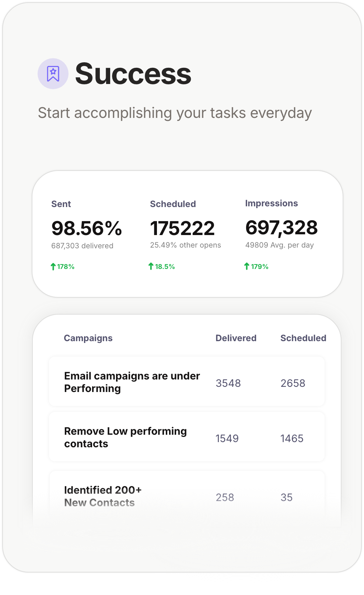Screen dimensions: 364x595
Task: Click the 98.56% sent percentage
Action: [87, 228]
